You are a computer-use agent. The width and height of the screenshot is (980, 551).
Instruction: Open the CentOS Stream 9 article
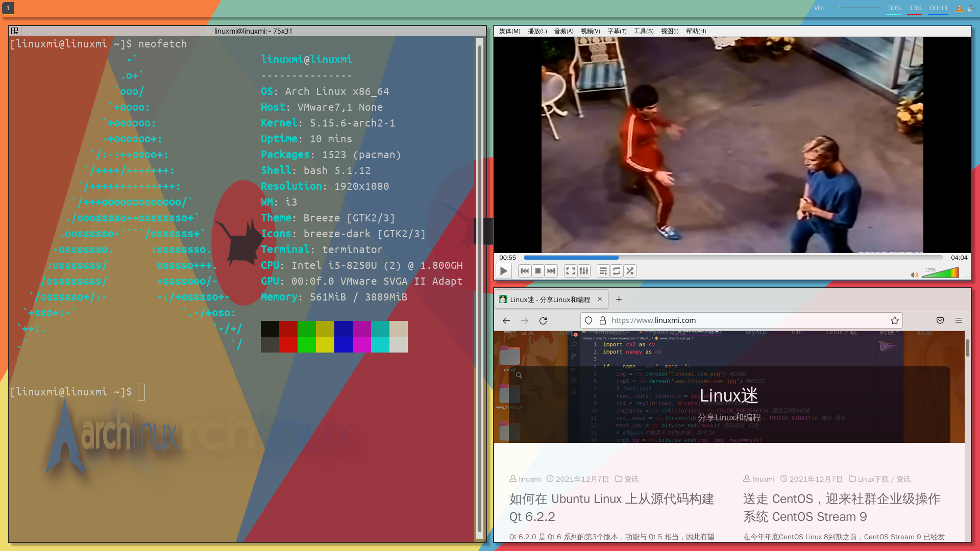841,508
